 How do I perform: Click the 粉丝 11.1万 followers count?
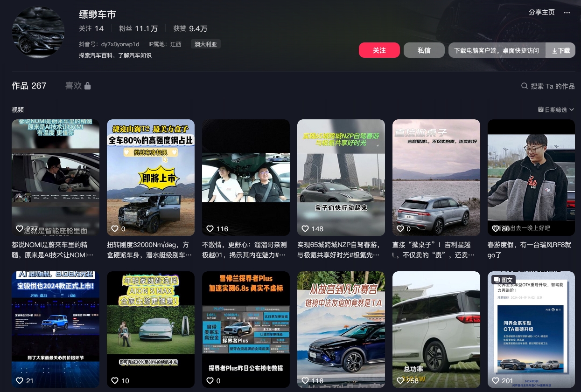138,28
